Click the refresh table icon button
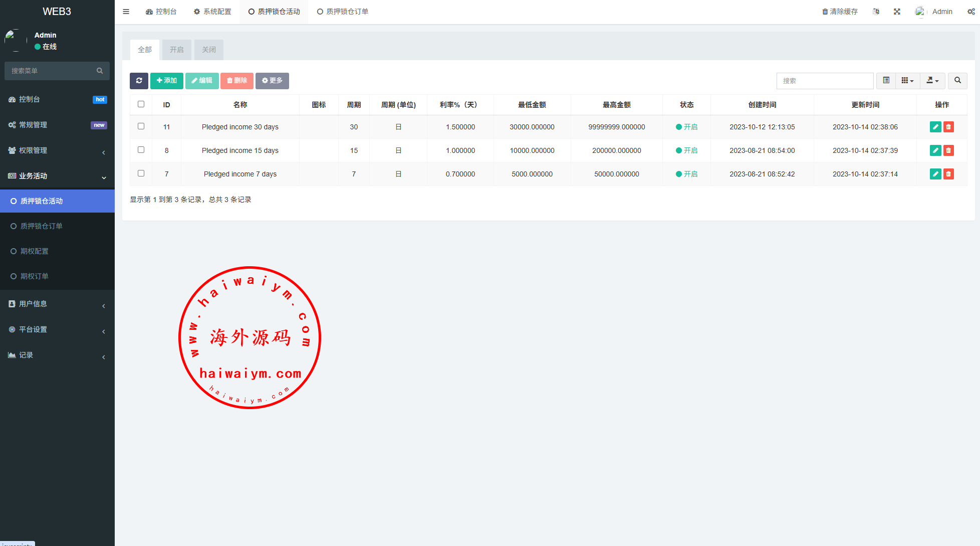The image size is (980, 546). pyautogui.click(x=139, y=81)
